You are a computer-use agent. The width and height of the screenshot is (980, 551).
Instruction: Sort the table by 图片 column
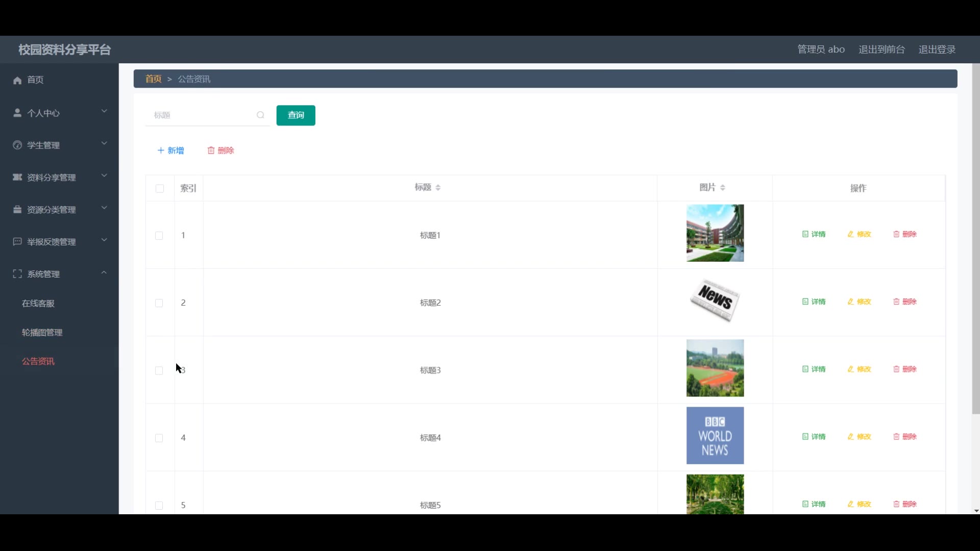coord(723,188)
